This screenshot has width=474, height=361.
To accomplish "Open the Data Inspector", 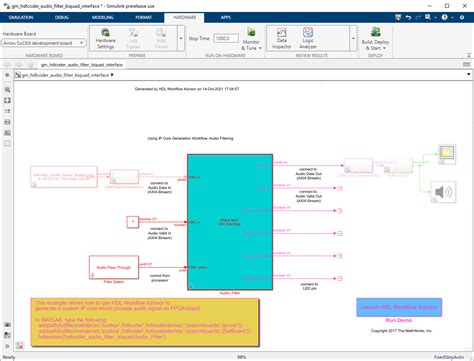I will [x=282, y=38].
